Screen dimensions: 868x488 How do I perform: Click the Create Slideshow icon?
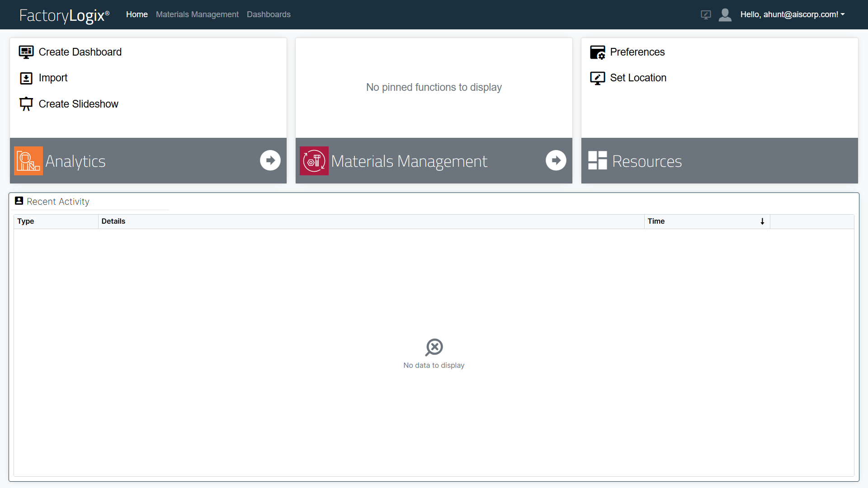26,103
